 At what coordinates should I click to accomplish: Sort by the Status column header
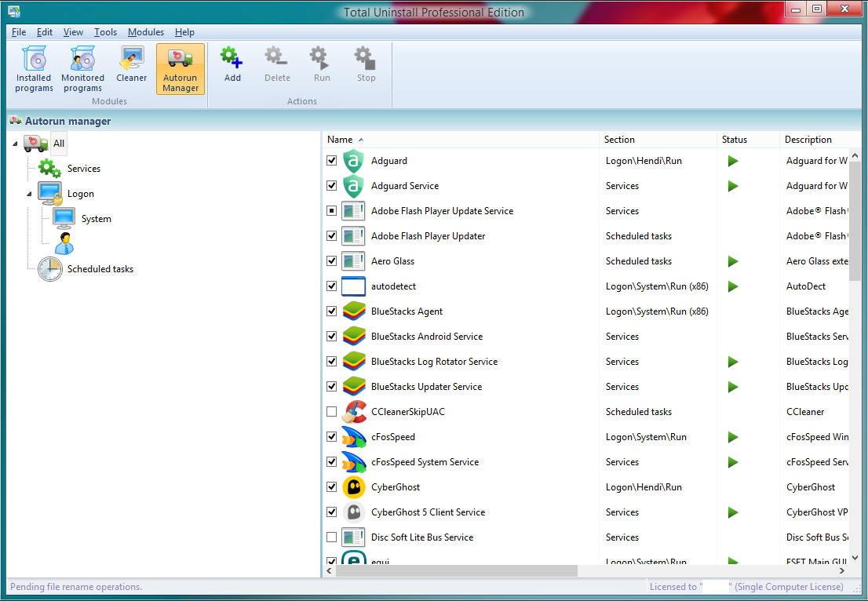pyautogui.click(x=748, y=140)
